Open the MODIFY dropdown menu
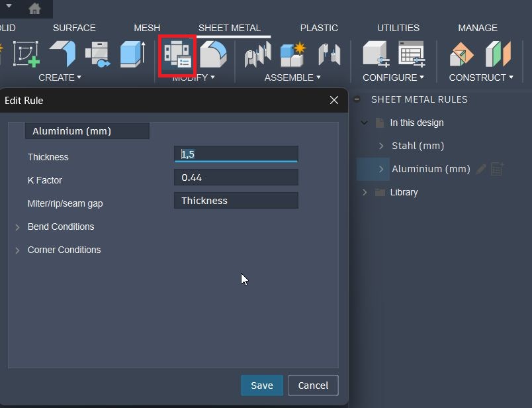Viewport: 532px width, 408px height. click(x=193, y=77)
